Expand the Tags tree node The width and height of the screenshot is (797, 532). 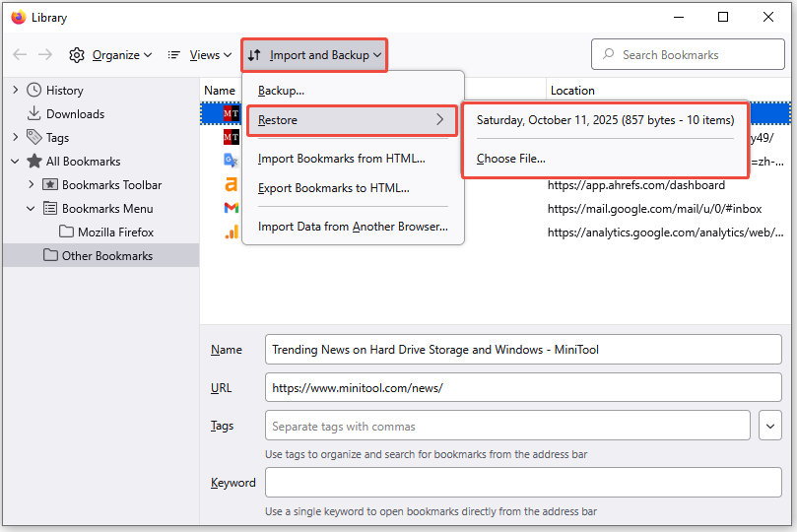(x=15, y=137)
